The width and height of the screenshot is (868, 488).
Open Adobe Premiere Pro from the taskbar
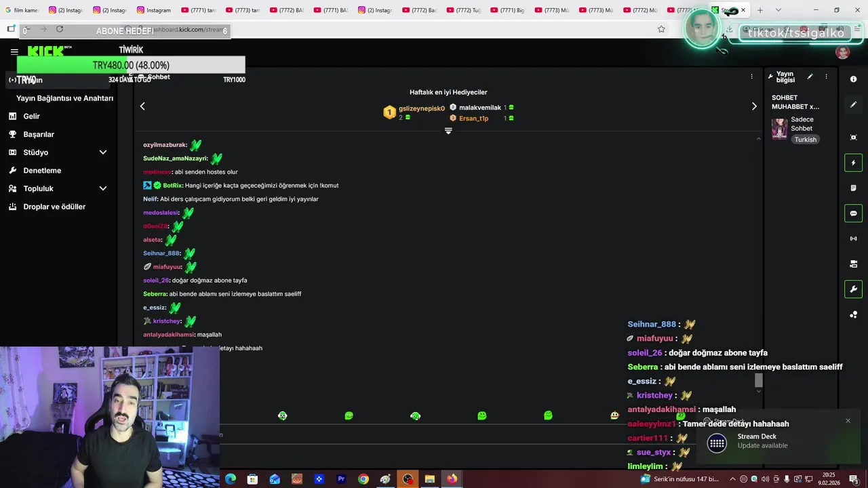(x=341, y=479)
